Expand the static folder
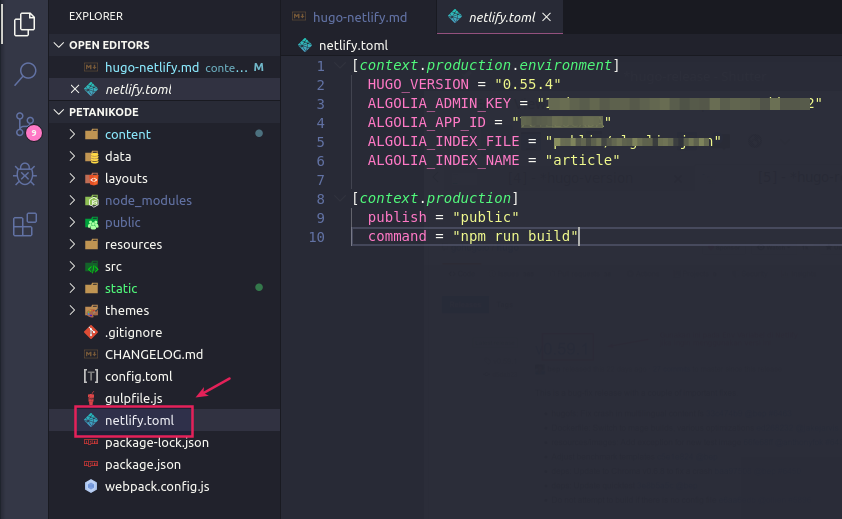 (x=72, y=289)
